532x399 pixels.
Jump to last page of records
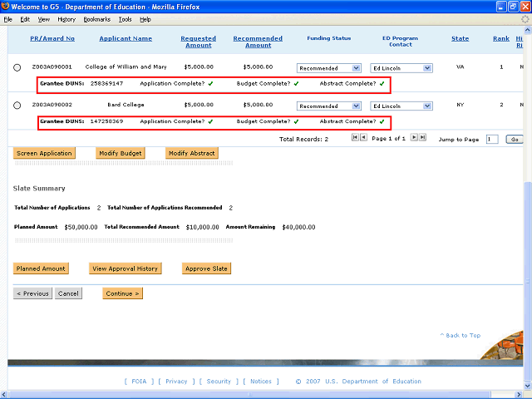[422, 138]
